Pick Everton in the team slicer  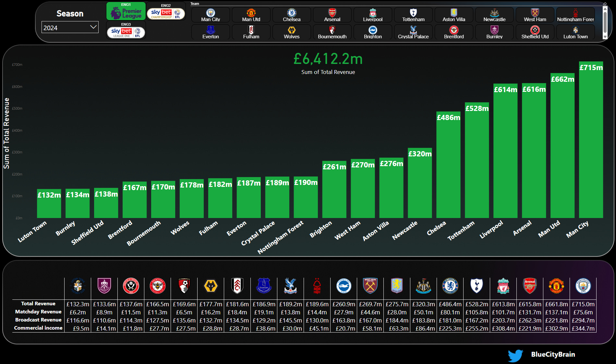tap(211, 32)
